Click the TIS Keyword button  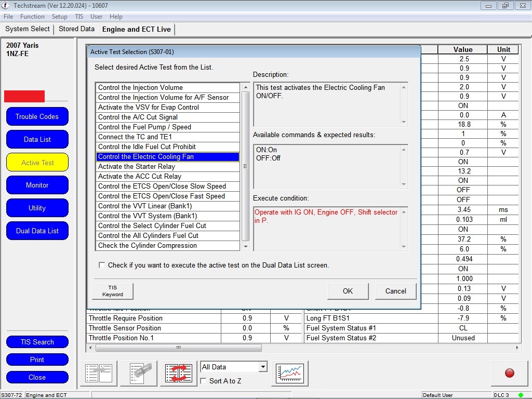(112, 291)
